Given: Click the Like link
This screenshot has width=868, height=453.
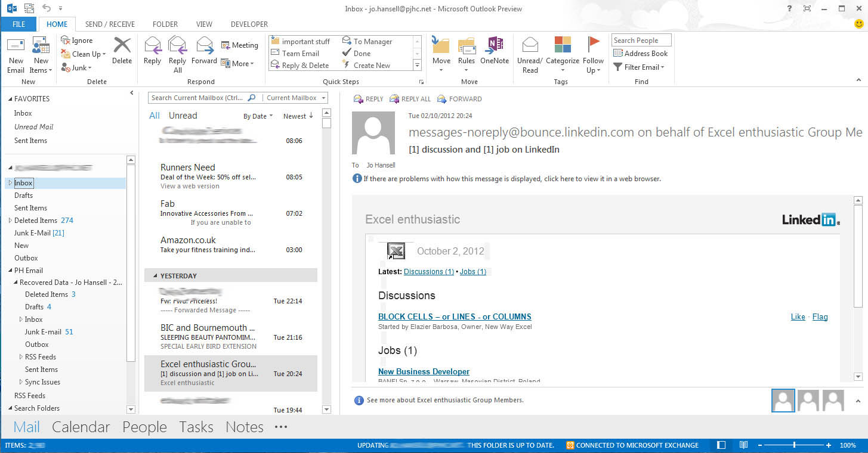Looking at the screenshot, I should (798, 317).
